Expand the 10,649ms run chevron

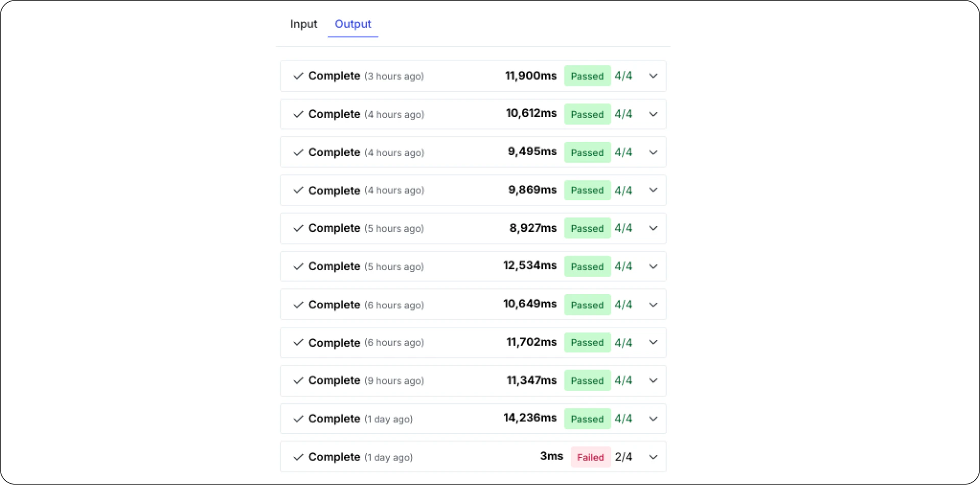[x=653, y=305]
